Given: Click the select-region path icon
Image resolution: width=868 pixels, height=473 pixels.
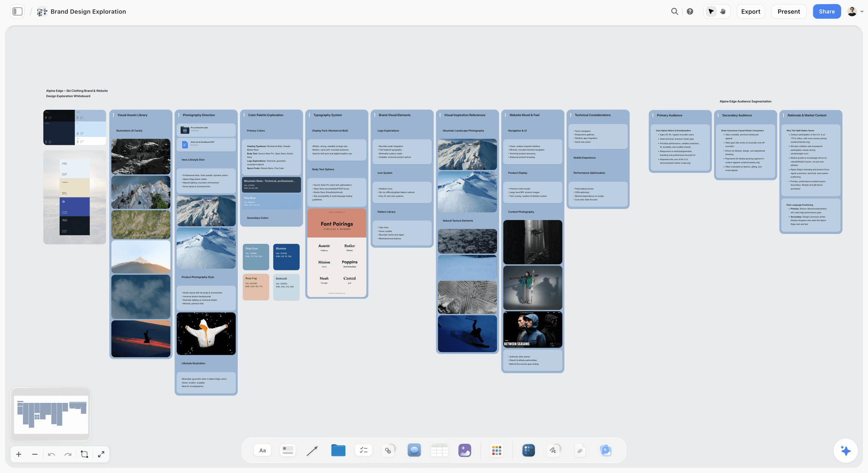Looking at the screenshot, I should pos(84,454).
